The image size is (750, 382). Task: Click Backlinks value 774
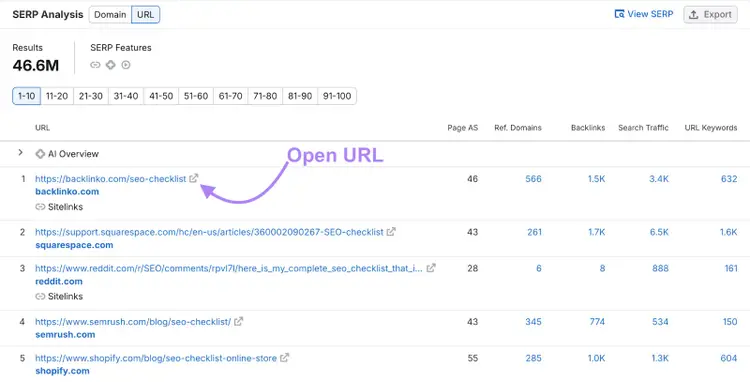point(597,322)
